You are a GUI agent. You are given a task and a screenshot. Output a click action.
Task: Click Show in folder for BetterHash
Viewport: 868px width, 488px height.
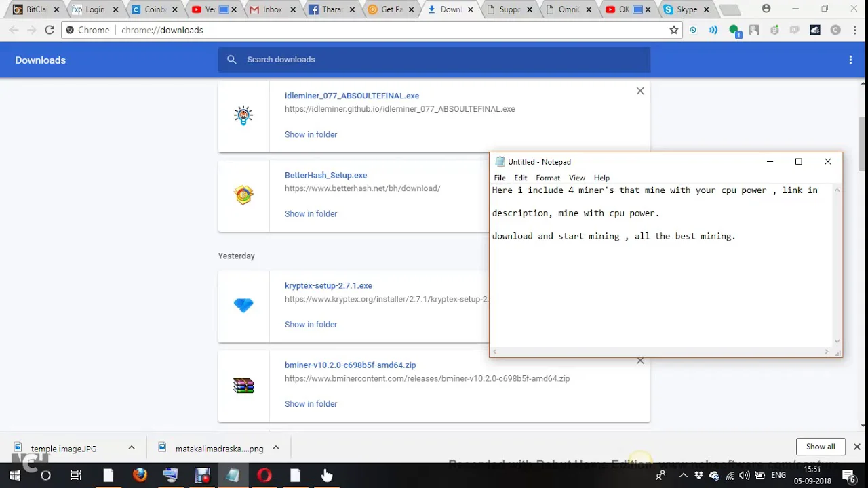click(311, 213)
